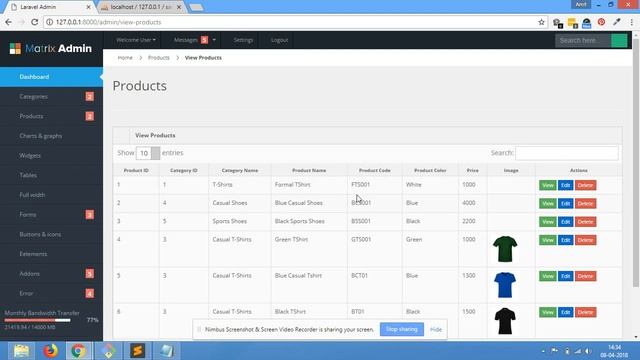Image resolution: width=640 pixels, height=360 pixels.
Task: Click the red Pinterest extension icon
Action: point(601,22)
